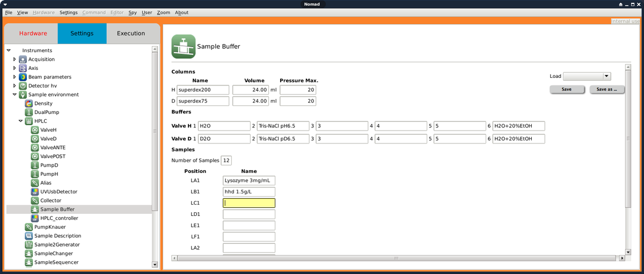Image resolution: width=644 pixels, height=274 pixels.
Task: Open SampleChanger via its icon
Action: (29, 254)
